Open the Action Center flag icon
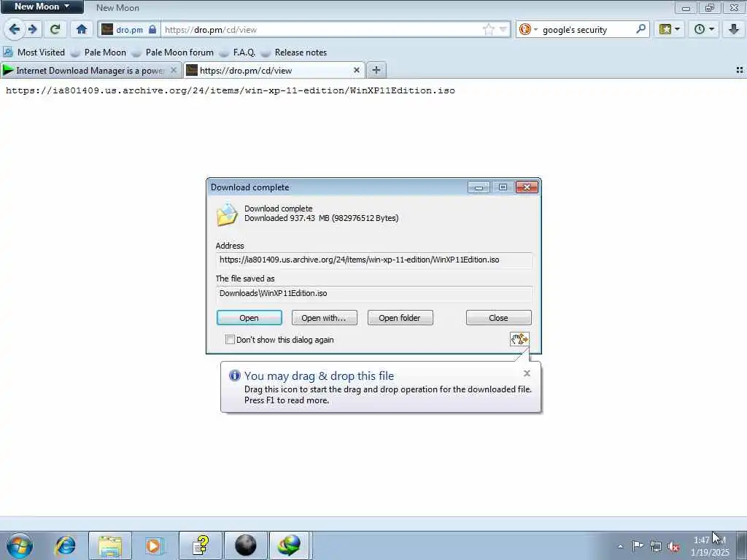Image resolution: width=747 pixels, height=560 pixels. 638,546
